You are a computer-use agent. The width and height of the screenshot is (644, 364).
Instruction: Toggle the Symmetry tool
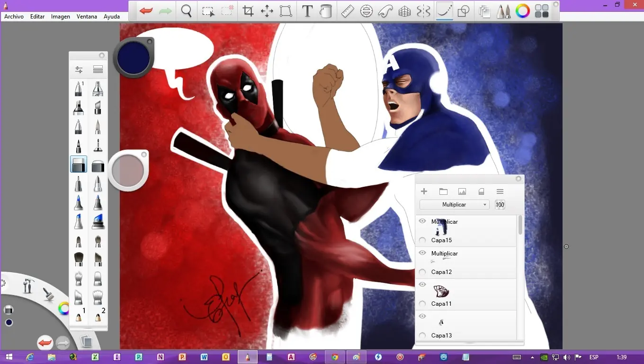(423, 11)
